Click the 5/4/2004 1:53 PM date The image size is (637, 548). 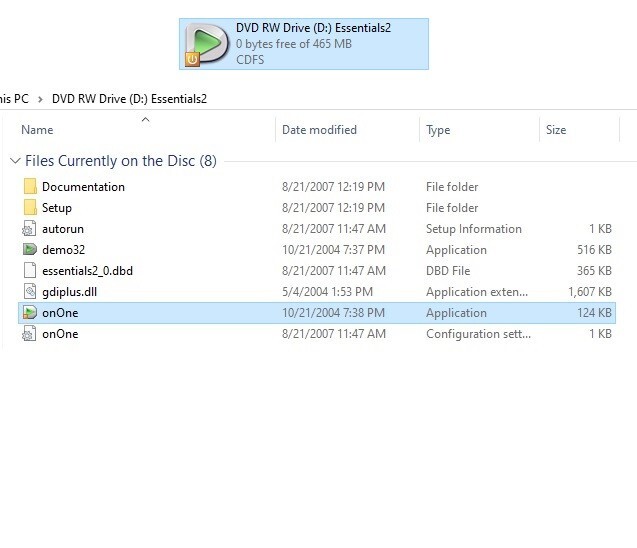point(327,292)
